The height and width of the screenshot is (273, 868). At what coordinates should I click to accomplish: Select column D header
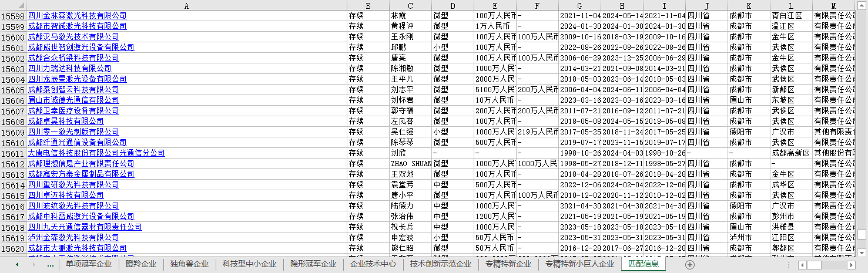(453, 5)
